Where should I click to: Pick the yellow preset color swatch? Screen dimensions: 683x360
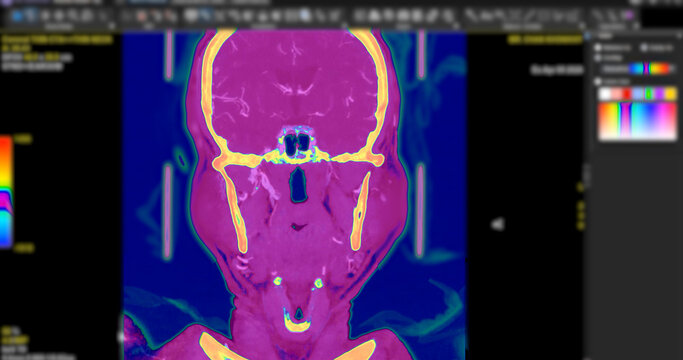pyautogui.click(x=671, y=94)
